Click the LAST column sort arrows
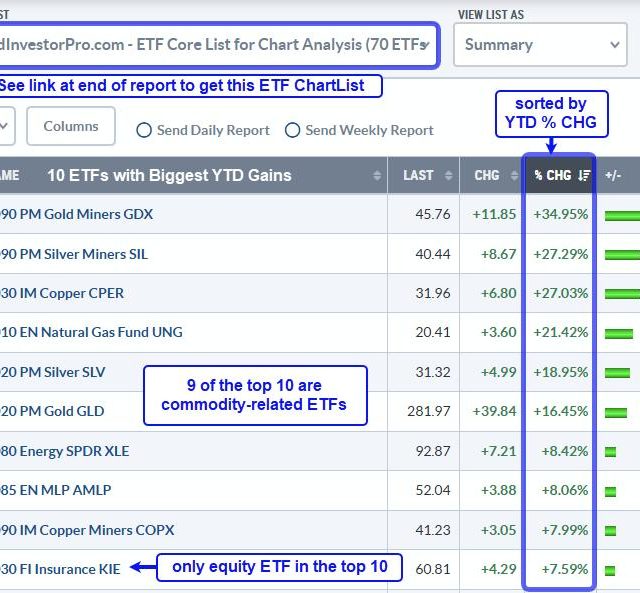Image resolution: width=640 pixels, height=593 pixels. click(x=448, y=176)
